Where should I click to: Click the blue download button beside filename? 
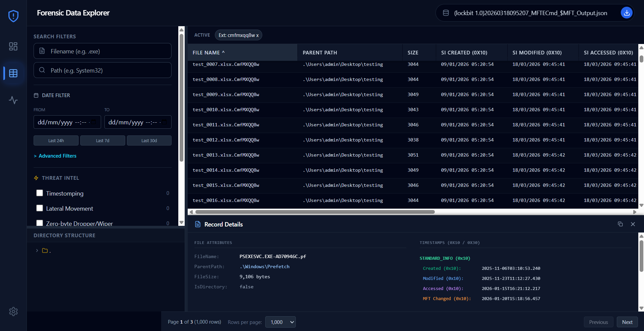click(x=627, y=13)
